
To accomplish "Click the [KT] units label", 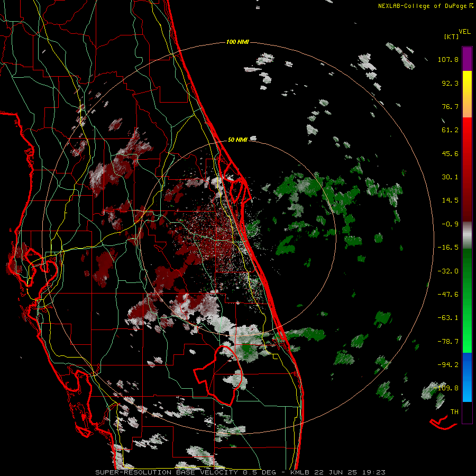I will click(452, 36).
